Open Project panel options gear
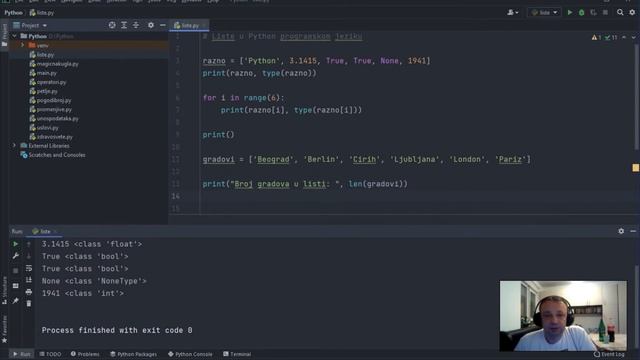 (x=151, y=25)
